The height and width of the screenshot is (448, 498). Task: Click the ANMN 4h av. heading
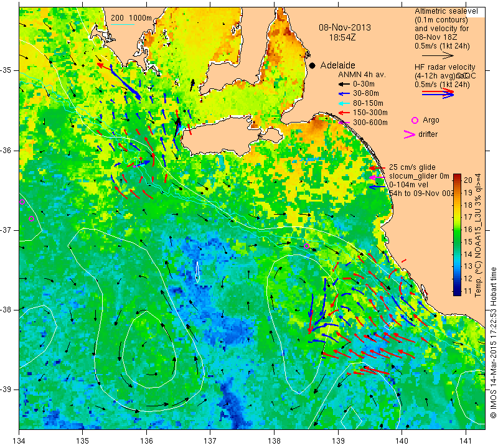coord(362,75)
